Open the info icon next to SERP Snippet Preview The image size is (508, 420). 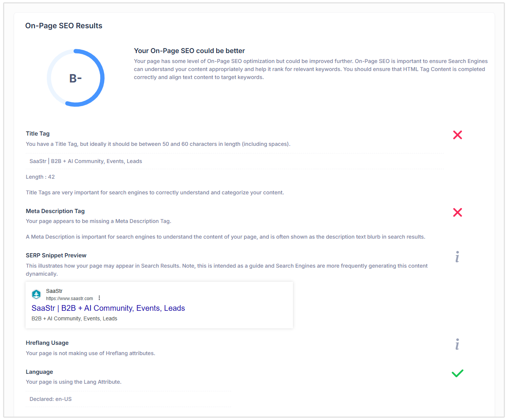[457, 257]
